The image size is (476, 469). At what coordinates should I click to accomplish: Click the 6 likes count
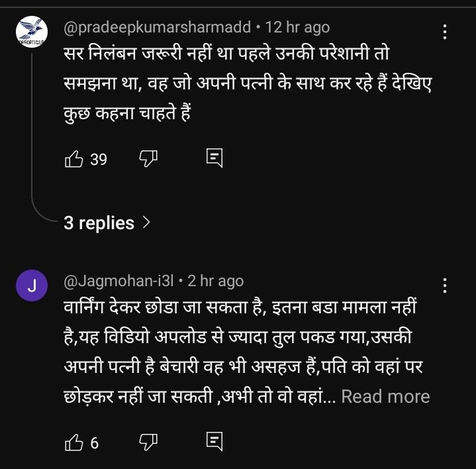(x=94, y=442)
